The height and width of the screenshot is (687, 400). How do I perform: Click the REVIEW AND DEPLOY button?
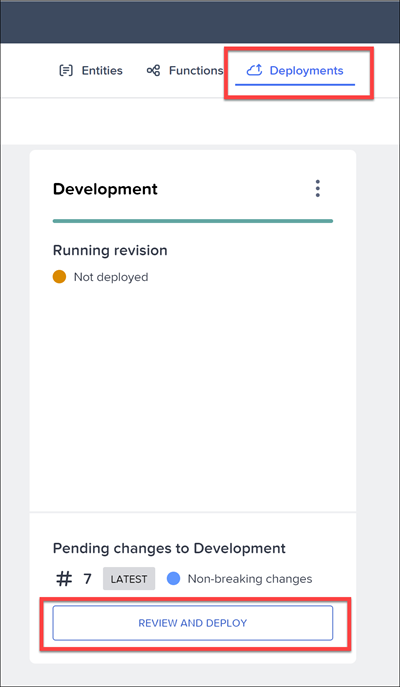[x=193, y=623]
